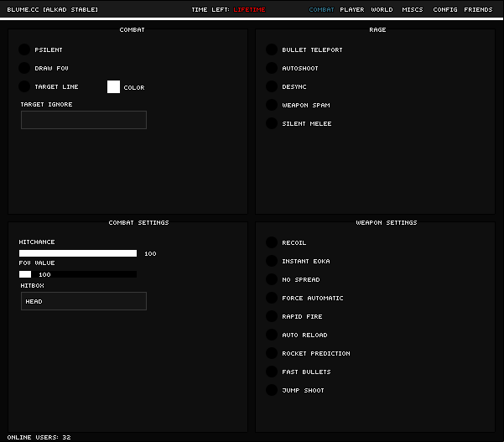Enable Instant Eoka toggle
The width and height of the screenshot is (504, 442).
click(x=272, y=261)
